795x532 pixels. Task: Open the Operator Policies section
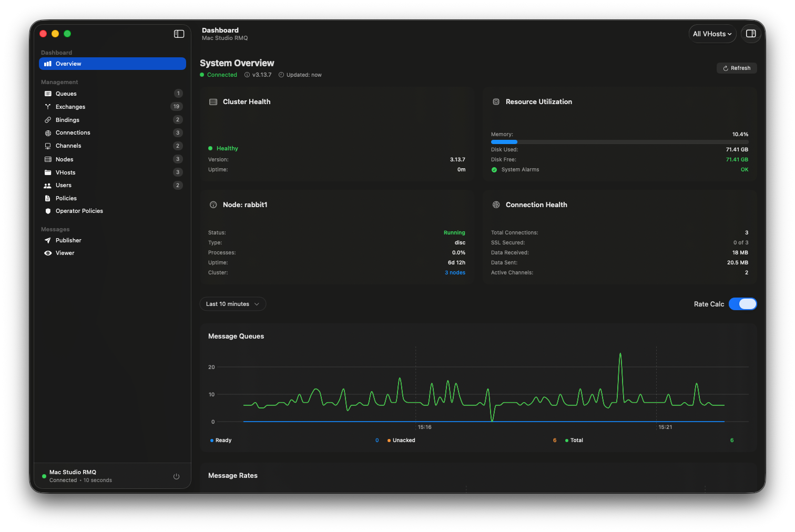79,211
